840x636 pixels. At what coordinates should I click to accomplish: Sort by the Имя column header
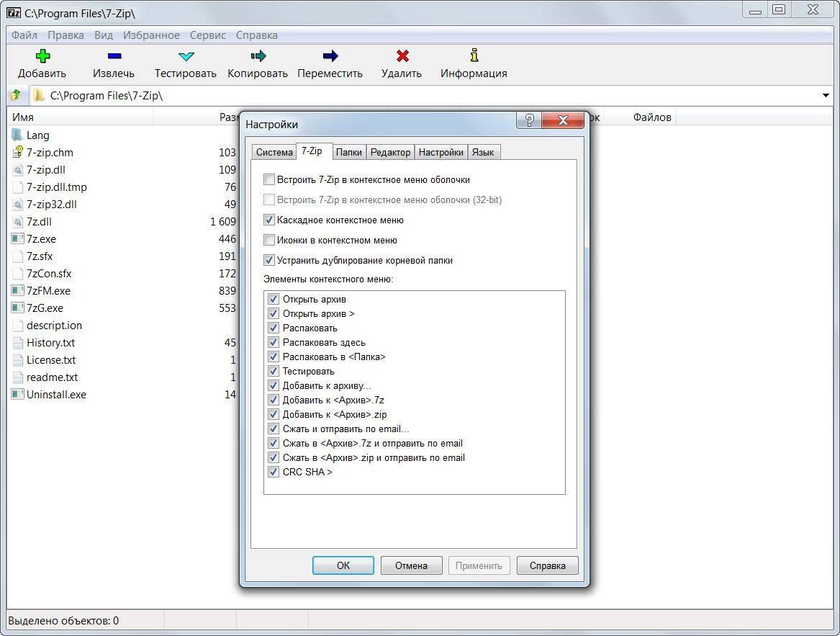pos(81,117)
